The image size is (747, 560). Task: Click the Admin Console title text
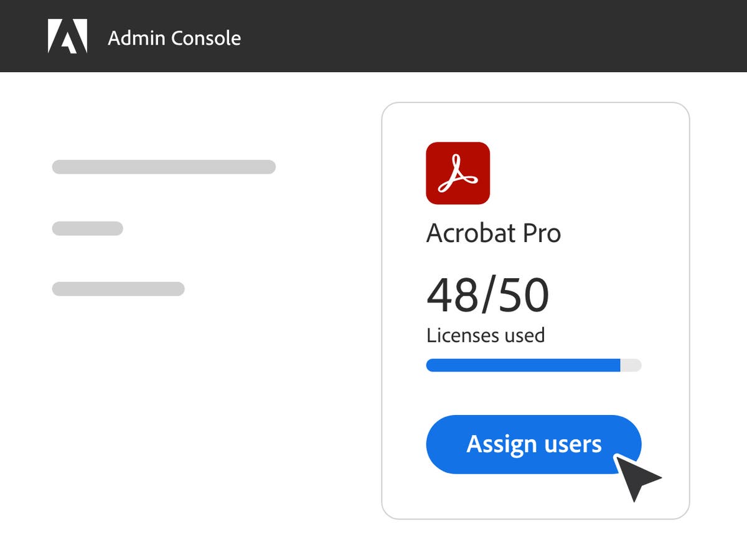tap(174, 38)
